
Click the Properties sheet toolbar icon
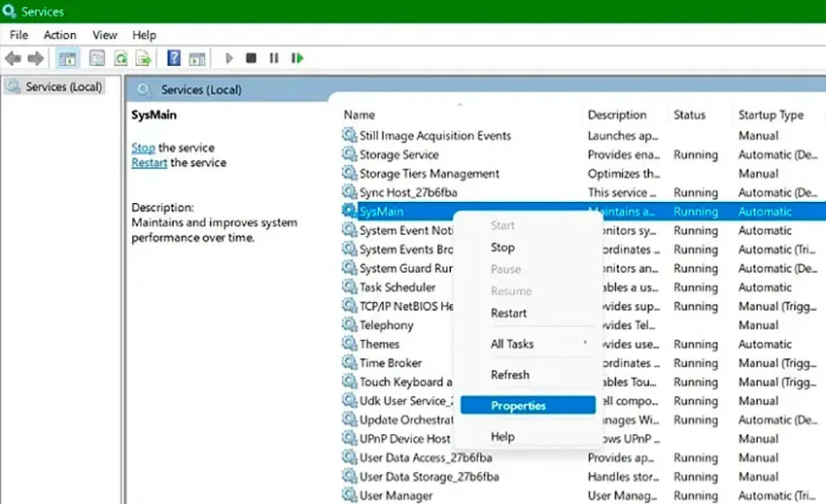pyautogui.click(x=97, y=58)
